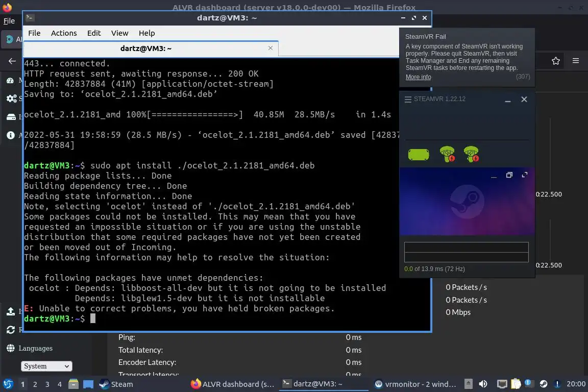
Task: Click the taskbar clock showing 20:00
Action: (x=576, y=384)
